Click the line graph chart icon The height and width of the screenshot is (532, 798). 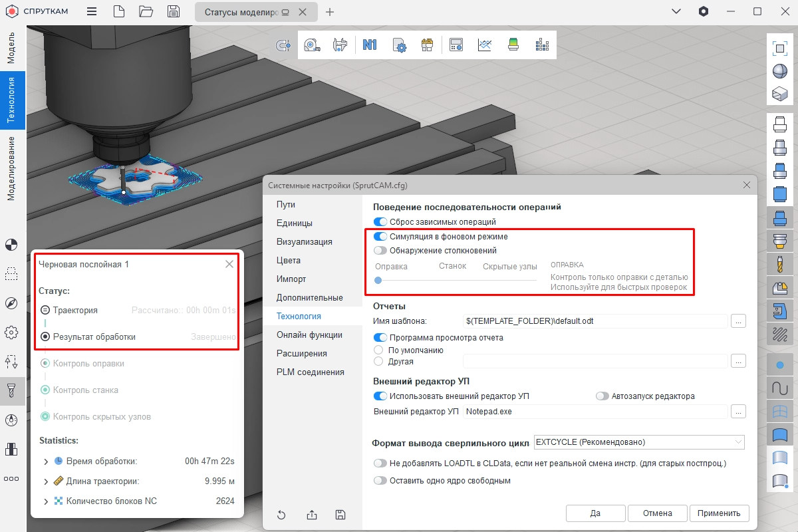point(485,45)
